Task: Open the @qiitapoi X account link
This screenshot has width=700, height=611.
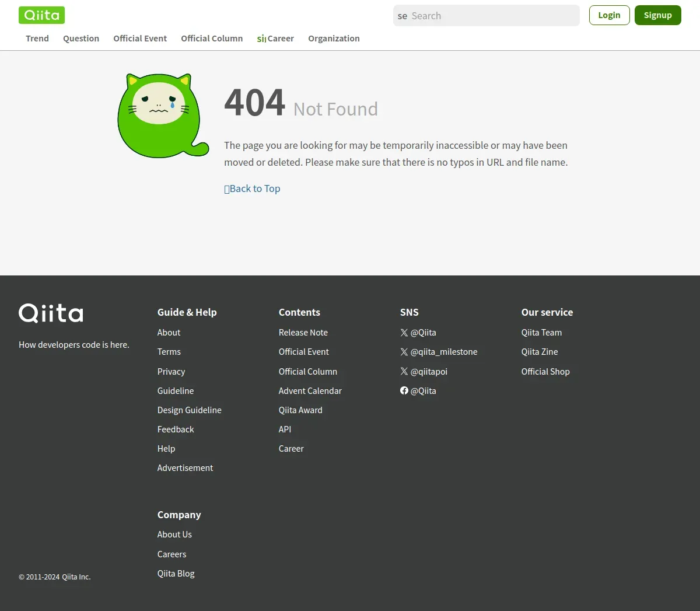Action: pyautogui.click(x=423, y=372)
